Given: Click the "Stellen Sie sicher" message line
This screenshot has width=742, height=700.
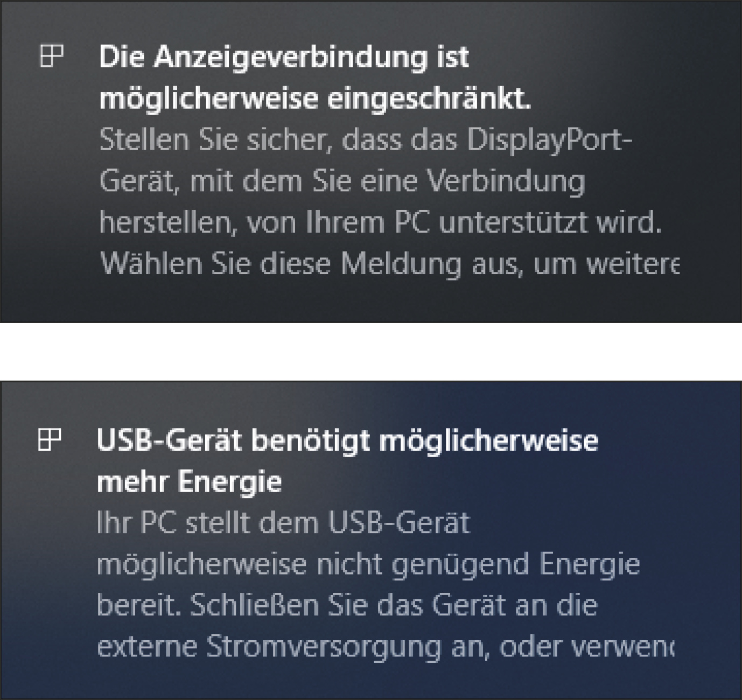Looking at the screenshot, I should (x=365, y=140).
